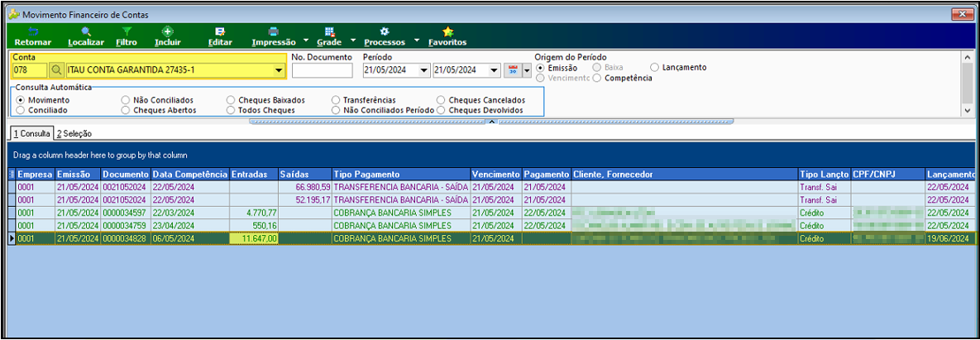The height and width of the screenshot is (340, 980).
Task: Select document 0000034828 cell
Action: pyautogui.click(x=126, y=238)
